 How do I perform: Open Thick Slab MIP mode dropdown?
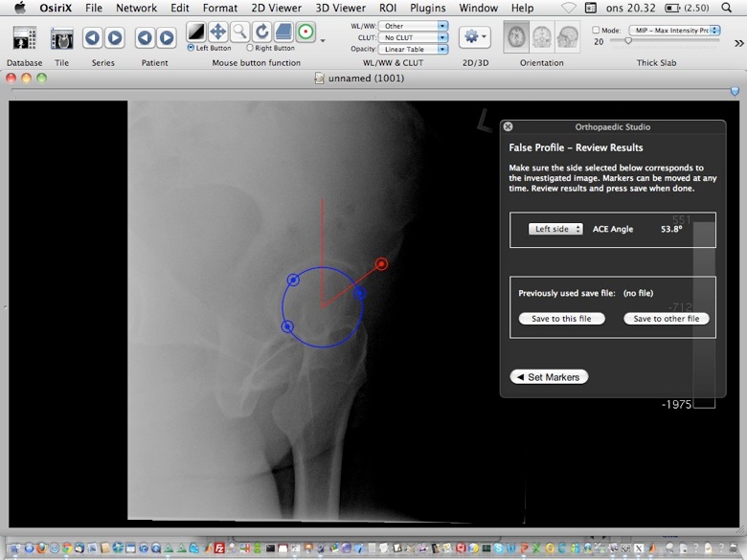tap(674, 31)
